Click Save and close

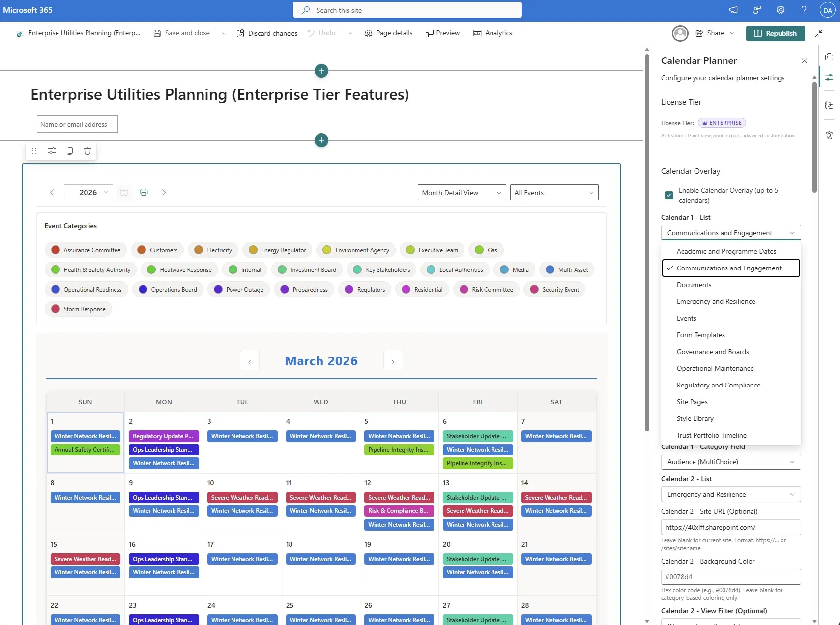[181, 33]
